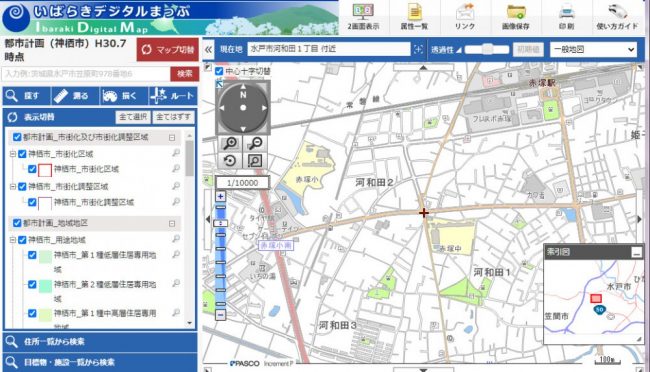The height and width of the screenshot is (372, 650).
Task: Collapse the 神栖市_市街化調整区域 tree node
Action: pos(13,187)
